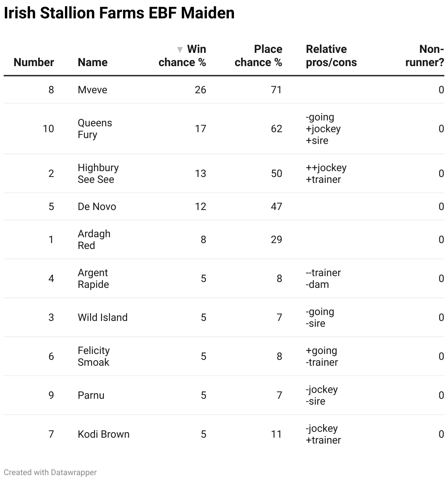Click Mveve's win chance value 26
Viewport: 448px width, 481px height.
(200, 90)
